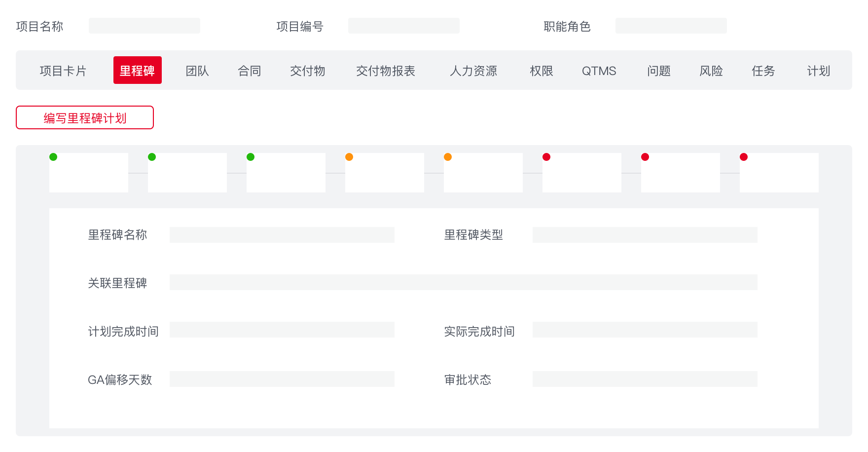
Task: Click the 里程碑名称 field
Action: [282, 235]
